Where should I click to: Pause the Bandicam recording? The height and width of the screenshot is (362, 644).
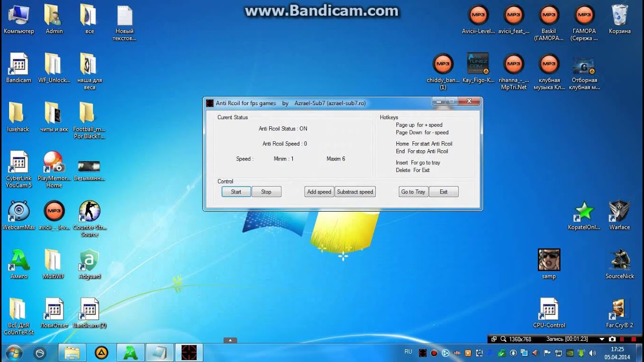click(622, 339)
